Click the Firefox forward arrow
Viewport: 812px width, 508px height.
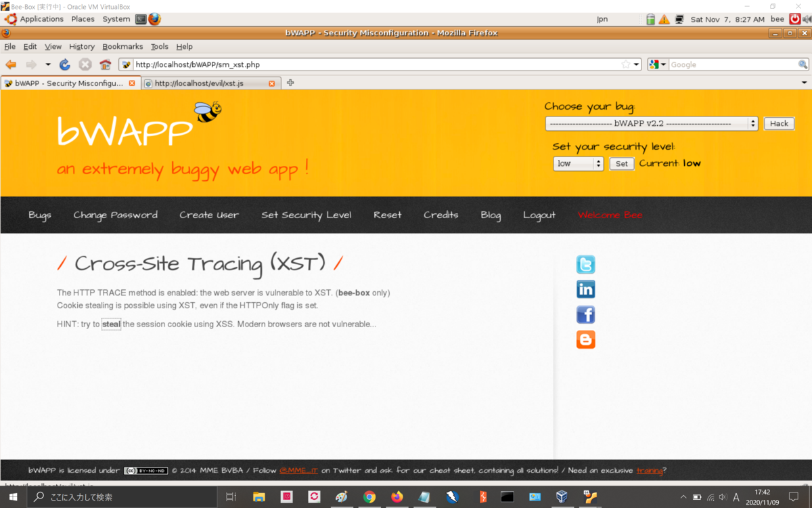point(31,64)
